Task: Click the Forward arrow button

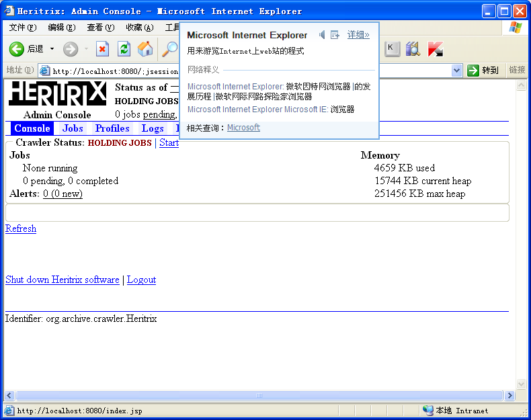Action: (71, 50)
